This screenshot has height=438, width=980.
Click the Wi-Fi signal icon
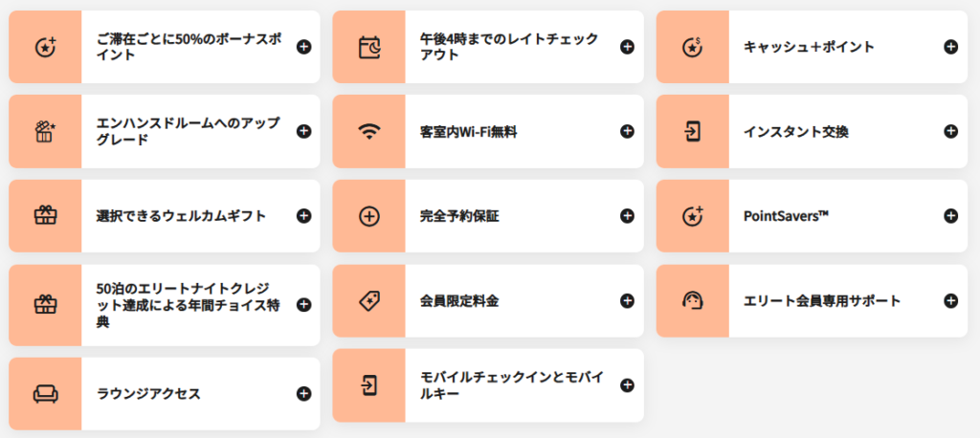(368, 131)
